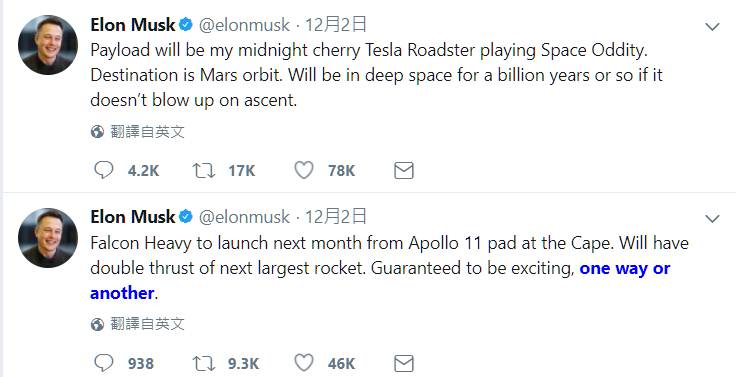Reply to the Falcon Heavy launch tweet

104,363
